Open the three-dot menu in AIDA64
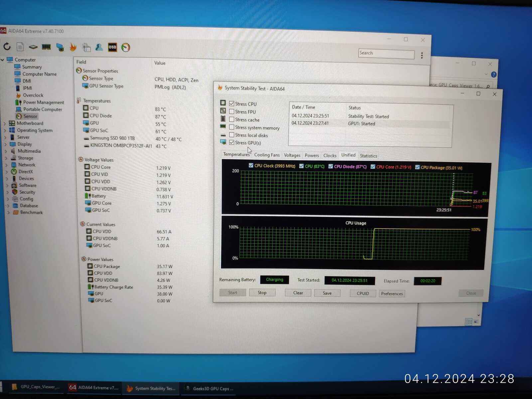This screenshot has height=399, width=532. point(422,55)
